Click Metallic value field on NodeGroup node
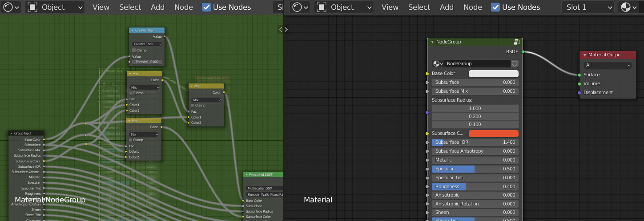The width and height of the screenshot is (644, 221). [475, 160]
